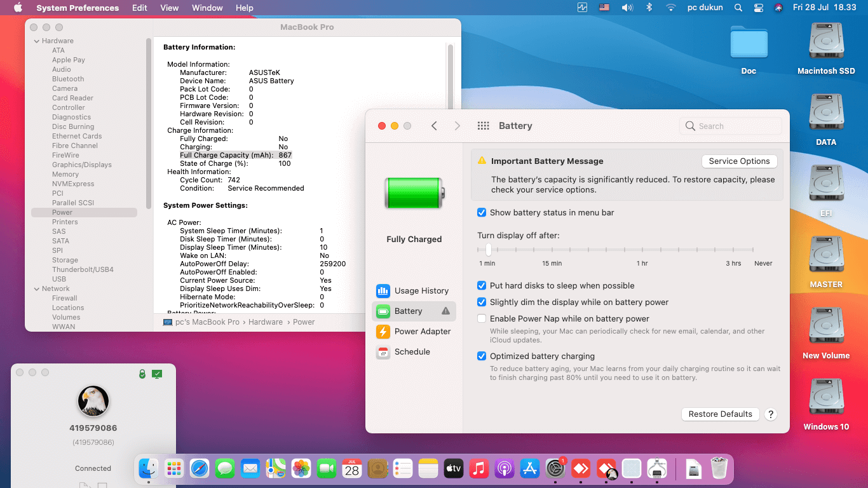The image size is (868, 488).
Task: Select Bluetooth in System Information sidebar
Action: click(x=68, y=79)
